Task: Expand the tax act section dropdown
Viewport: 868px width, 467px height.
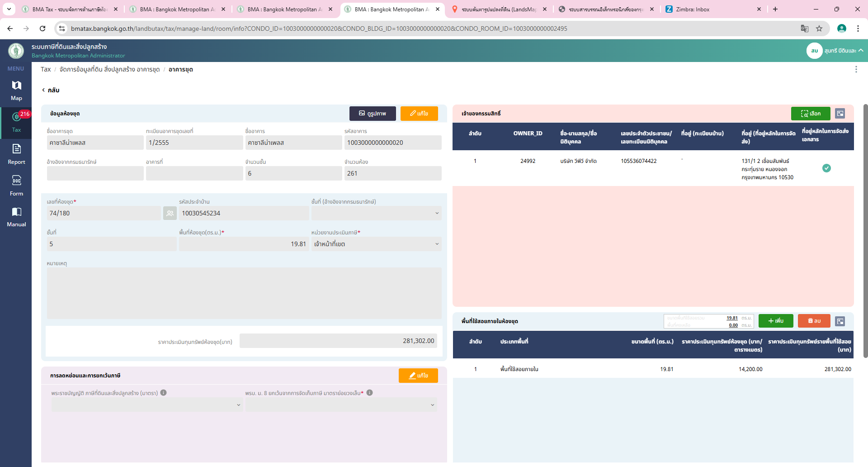Action: 146,405
